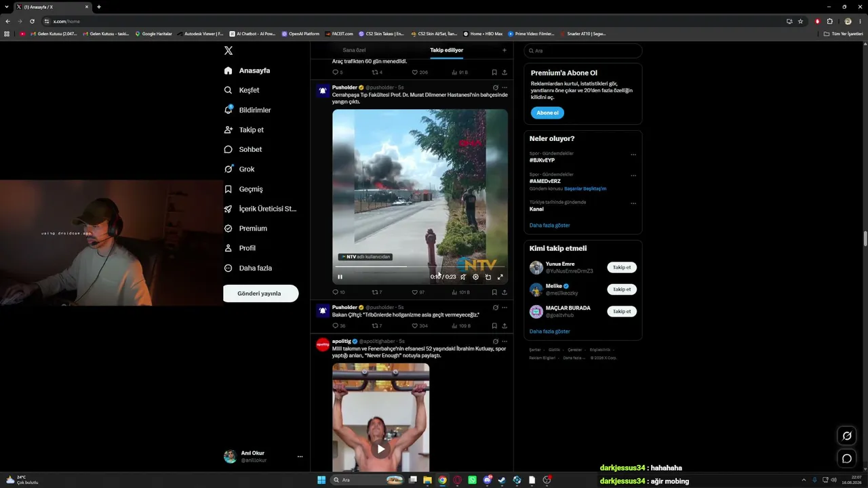Switch to Sana özel tab
Viewport: 868px width, 488px height.
[354, 50]
